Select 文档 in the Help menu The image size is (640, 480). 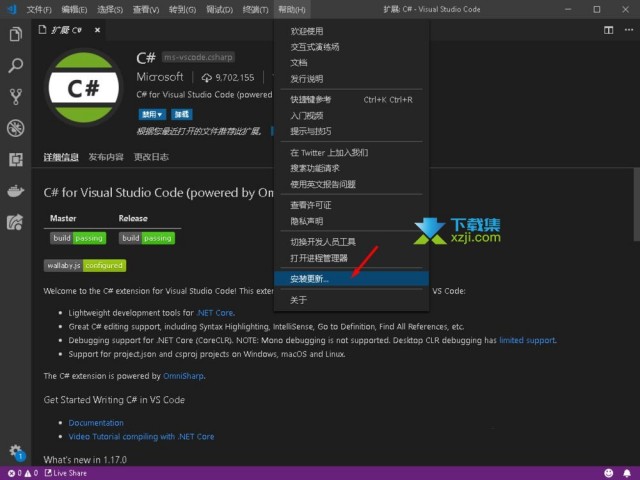click(x=351, y=63)
